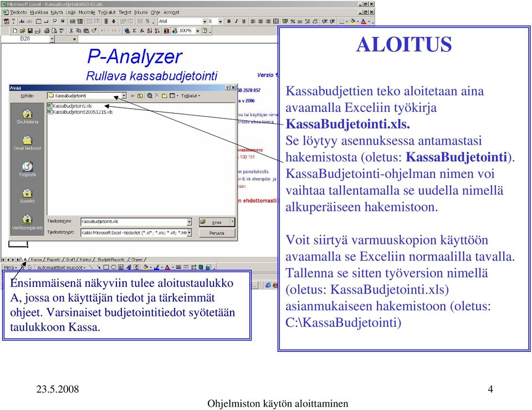The image size is (532, 410).
Task: Open Sivuhistoria in the Avaa dialog sidebar
Action: pyautogui.click(x=27, y=116)
